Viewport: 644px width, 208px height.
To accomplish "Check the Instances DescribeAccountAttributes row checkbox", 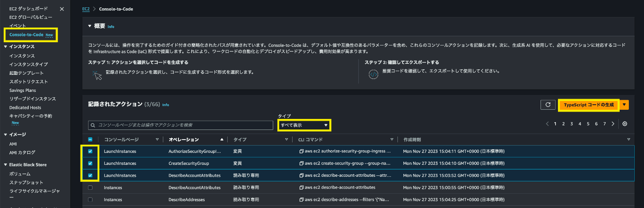I will (x=90, y=187).
